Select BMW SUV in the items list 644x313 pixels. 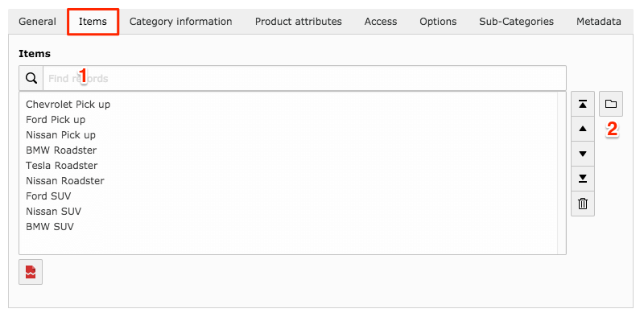[x=50, y=226]
